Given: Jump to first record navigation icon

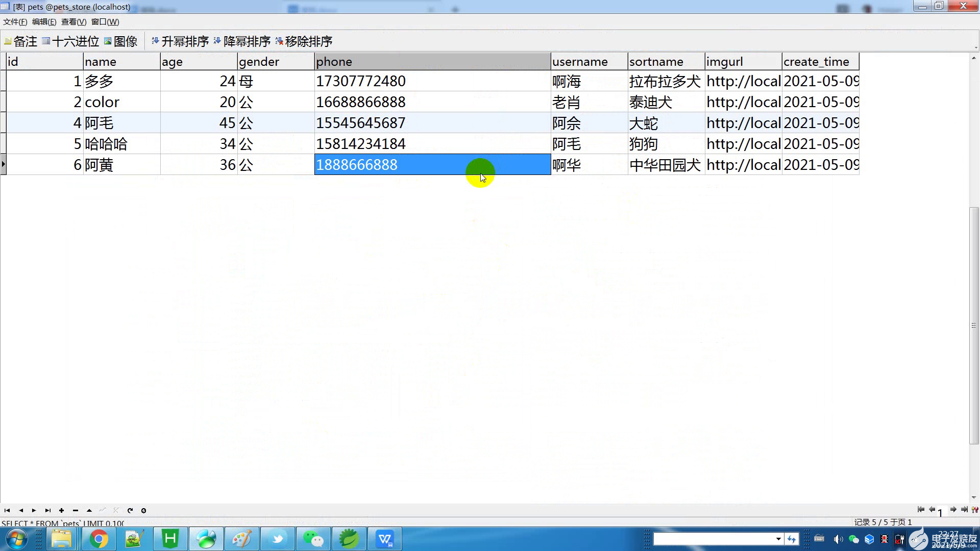Looking at the screenshot, I should click(x=7, y=510).
